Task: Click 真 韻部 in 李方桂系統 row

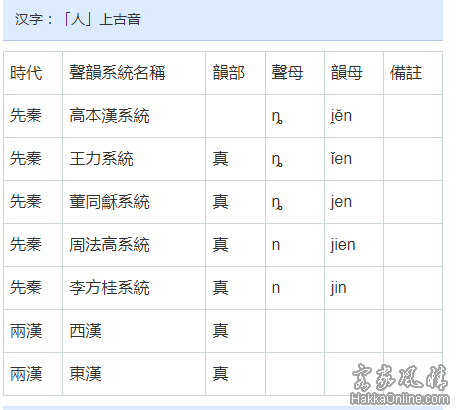Action: 220,288
